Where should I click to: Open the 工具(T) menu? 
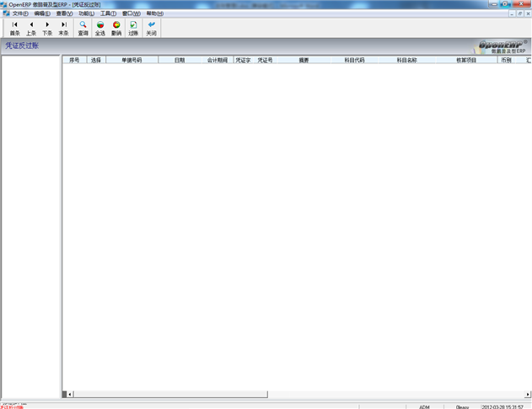(x=109, y=13)
